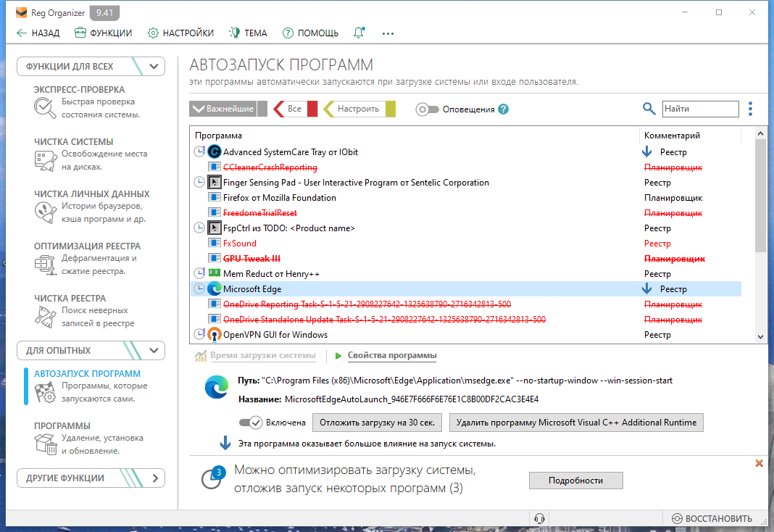Click Удалить программу Microsoft Visual C++ button
The height and width of the screenshot is (532, 774).
pos(576,423)
